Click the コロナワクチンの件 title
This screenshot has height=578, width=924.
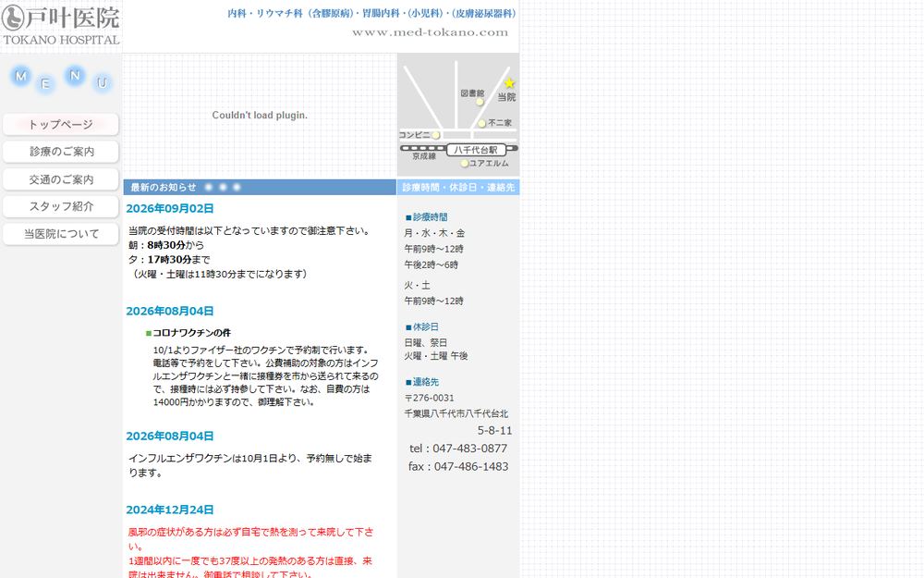coord(191,333)
